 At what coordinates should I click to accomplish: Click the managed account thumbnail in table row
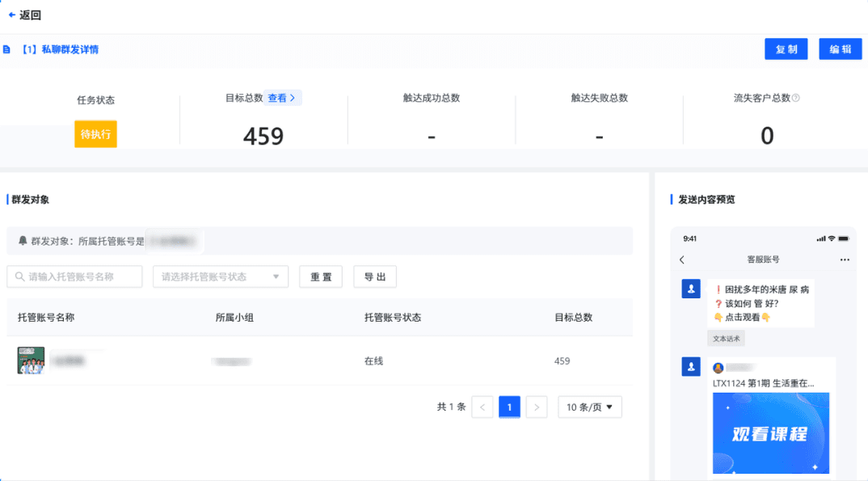31,361
